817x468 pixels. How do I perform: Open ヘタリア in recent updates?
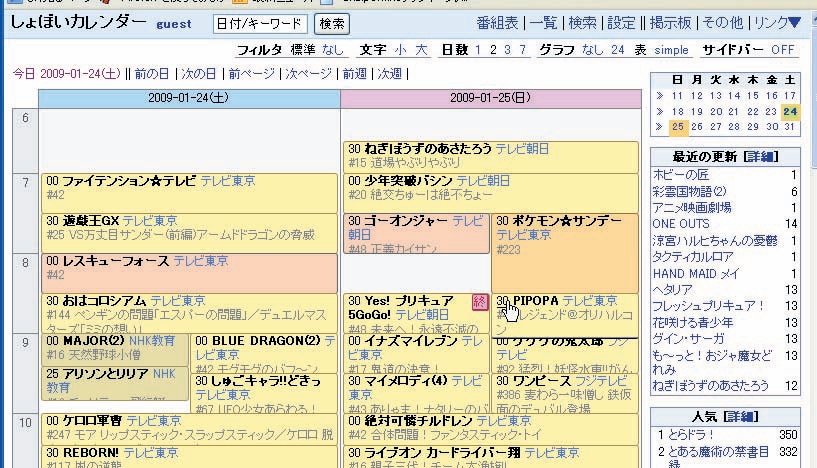673,289
